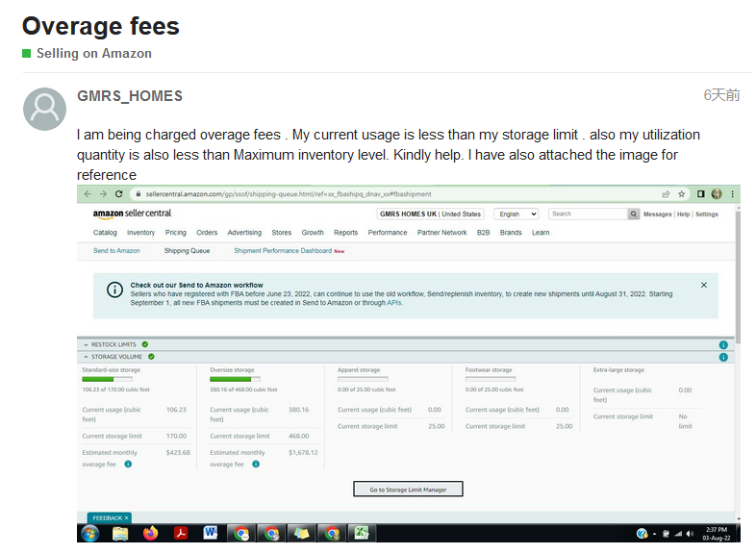The height and width of the screenshot is (554, 756).
Task: Click the magnifier search button
Action: (634, 214)
